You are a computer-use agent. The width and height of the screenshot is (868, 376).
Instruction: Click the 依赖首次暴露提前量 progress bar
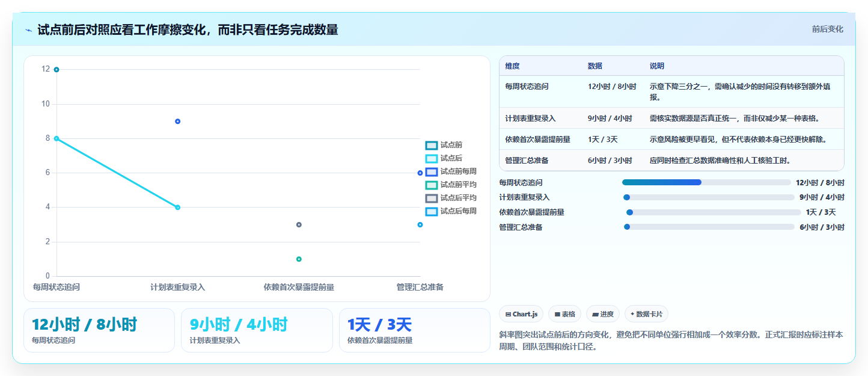point(714,212)
